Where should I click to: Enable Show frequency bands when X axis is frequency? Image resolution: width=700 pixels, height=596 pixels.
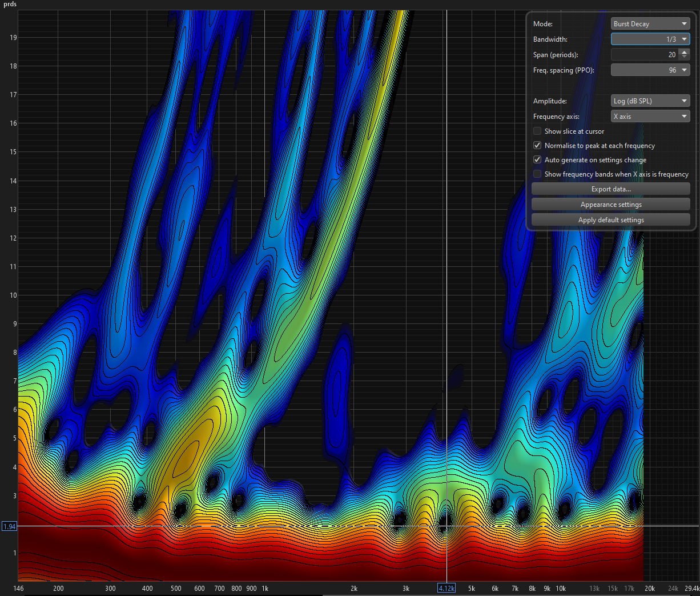tap(537, 174)
